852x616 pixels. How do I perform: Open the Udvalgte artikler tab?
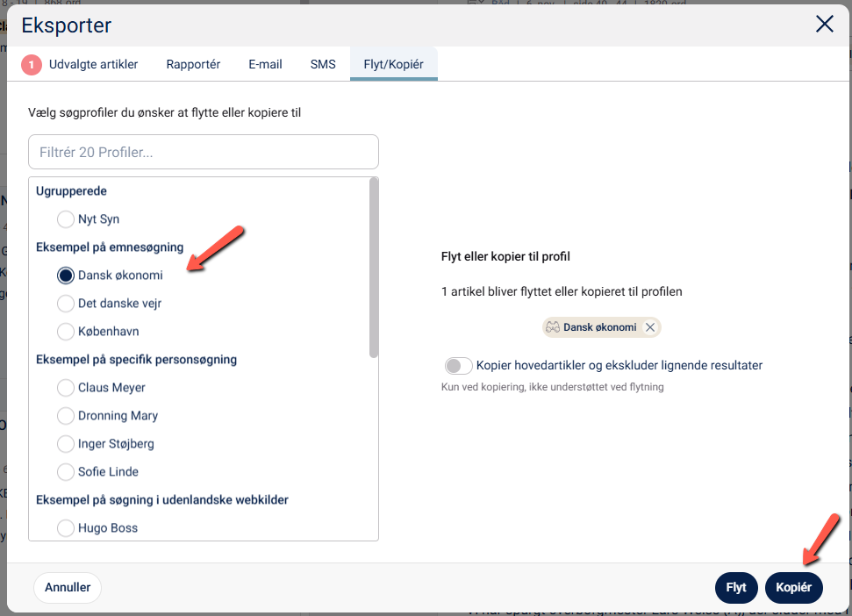click(94, 64)
